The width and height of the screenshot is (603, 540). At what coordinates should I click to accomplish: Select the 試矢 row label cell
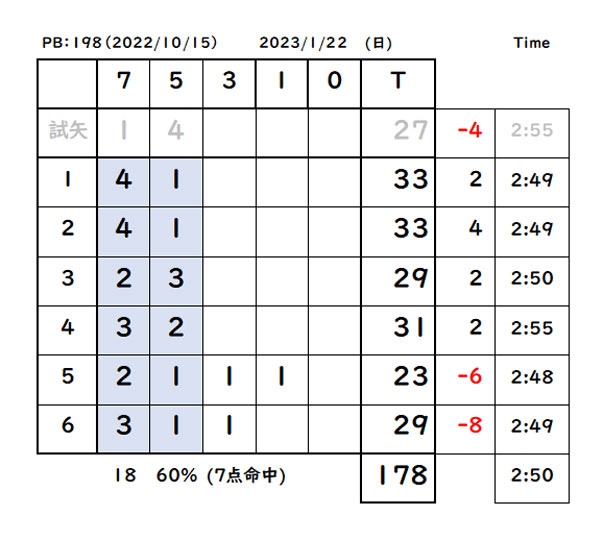pyautogui.click(x=68, y=133)
